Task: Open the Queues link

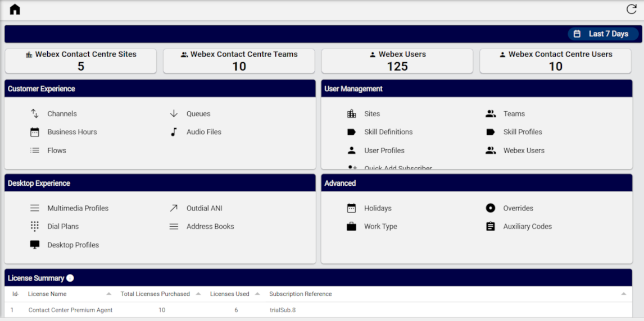Action: [x=198, y=113]
